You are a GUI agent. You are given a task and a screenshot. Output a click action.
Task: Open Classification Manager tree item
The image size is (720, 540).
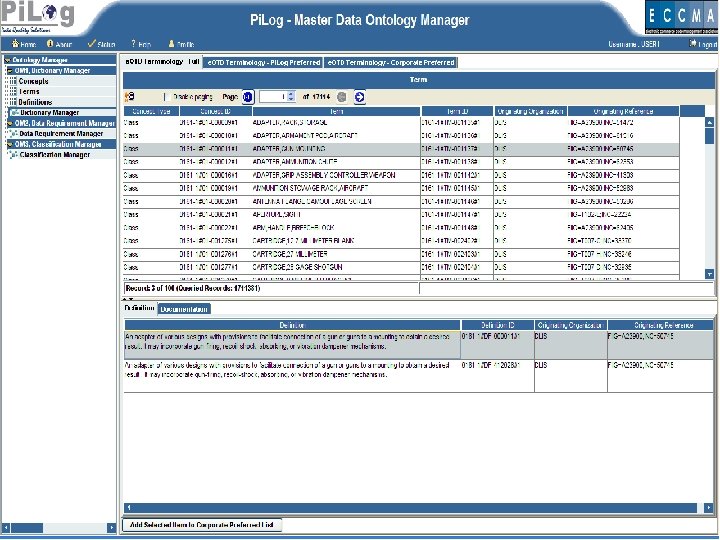pos(55,155)
